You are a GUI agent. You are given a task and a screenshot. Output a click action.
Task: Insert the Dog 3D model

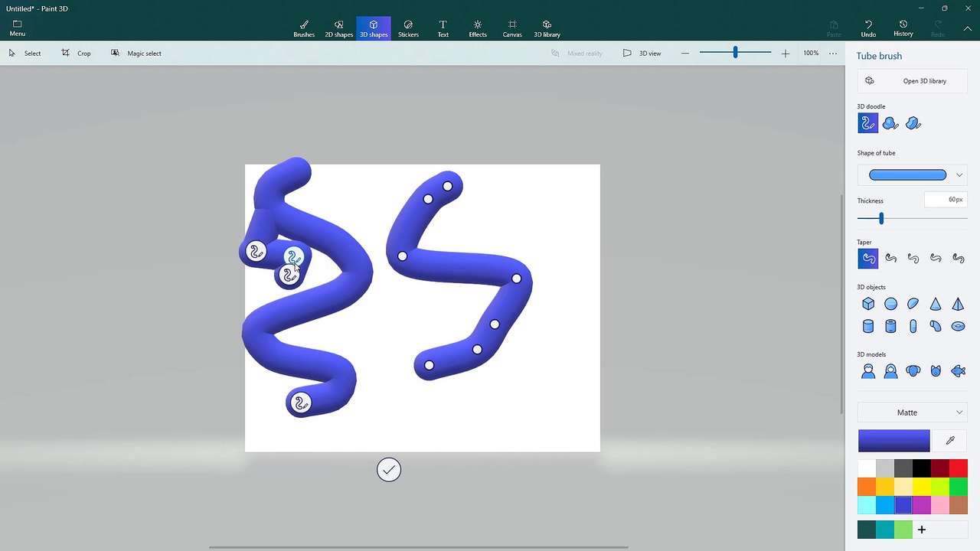[913, 371]
